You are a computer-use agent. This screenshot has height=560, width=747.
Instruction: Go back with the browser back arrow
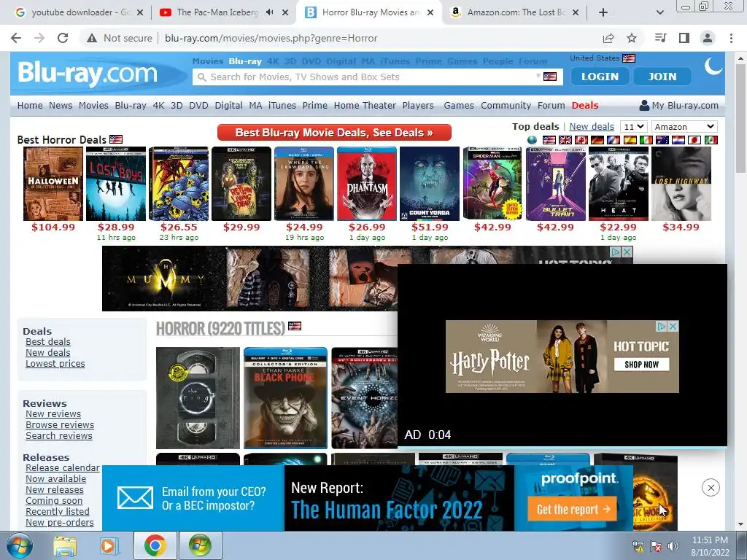pyautogui.click(x=16, y=38)
